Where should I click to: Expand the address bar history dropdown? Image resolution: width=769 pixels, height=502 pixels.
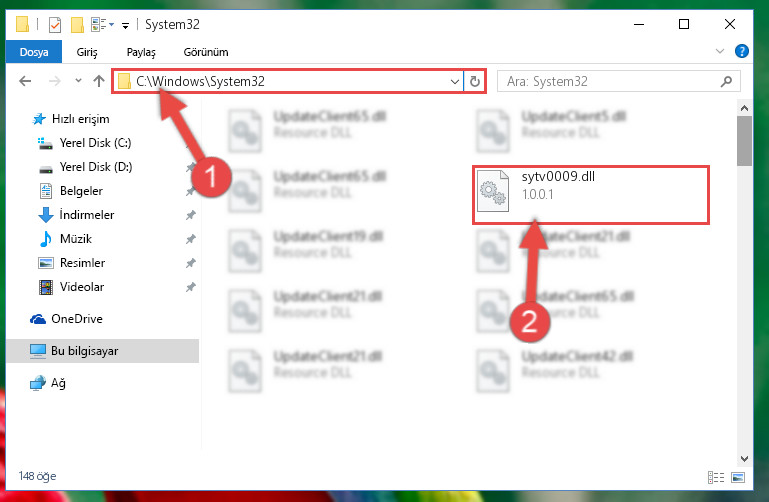(x=455, y=81)
